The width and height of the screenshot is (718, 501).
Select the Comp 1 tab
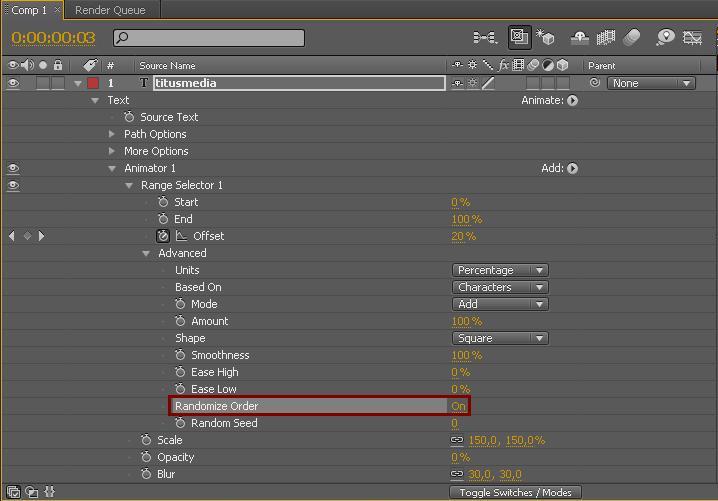[x=28, y=10]
